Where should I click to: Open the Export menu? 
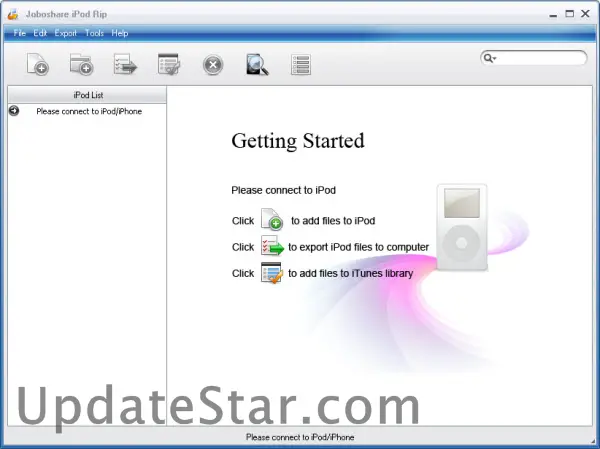tap(66, 33)
